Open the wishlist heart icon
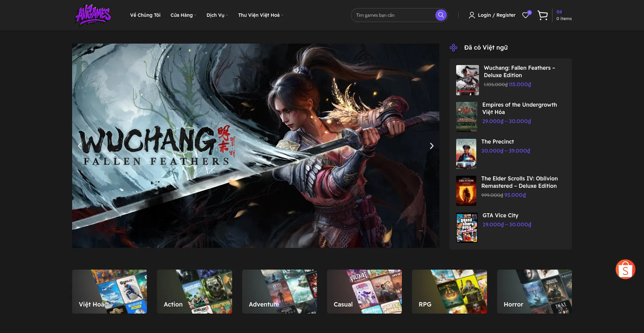 tap(526, 15)
